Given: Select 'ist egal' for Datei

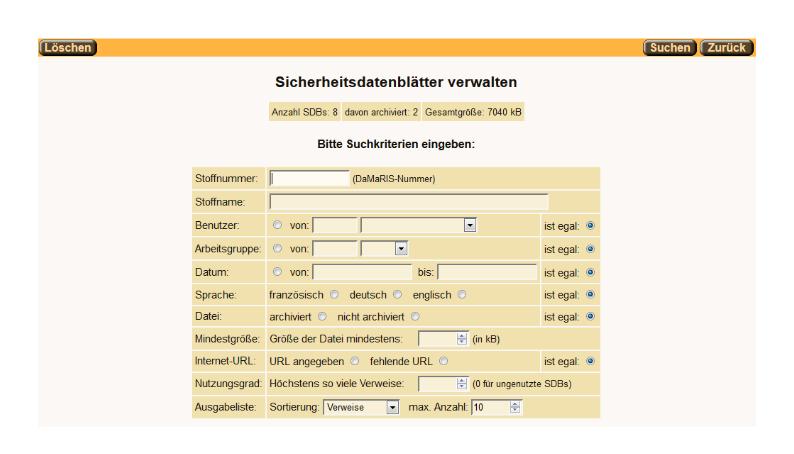Looking at the screenshot, I should coord(590,316).
